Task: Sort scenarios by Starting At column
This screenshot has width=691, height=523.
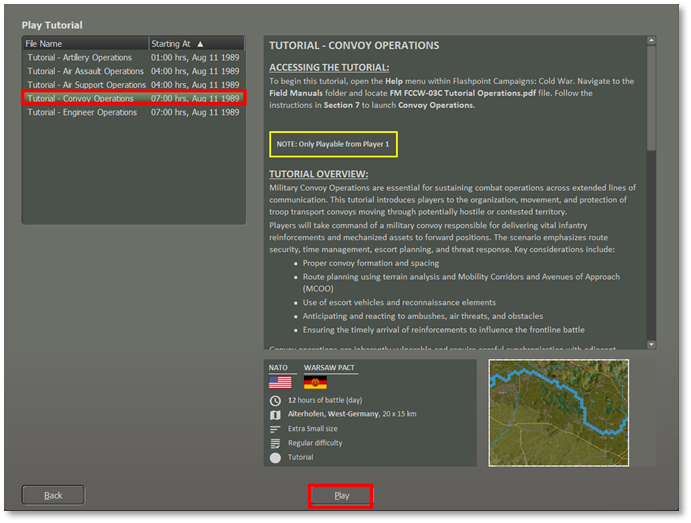Action: click(170, 44)
